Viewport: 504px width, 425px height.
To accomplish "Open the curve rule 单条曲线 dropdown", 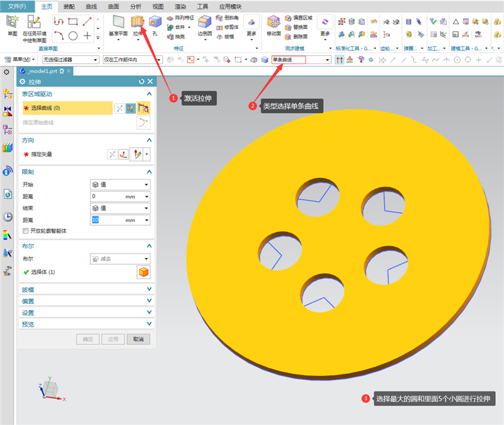I will click(302, 60).
